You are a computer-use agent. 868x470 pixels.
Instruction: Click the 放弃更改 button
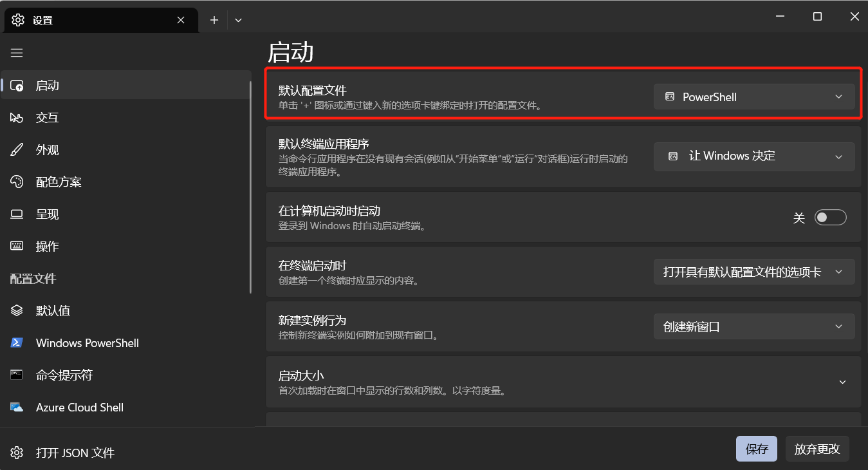click(x=817, y=449)
